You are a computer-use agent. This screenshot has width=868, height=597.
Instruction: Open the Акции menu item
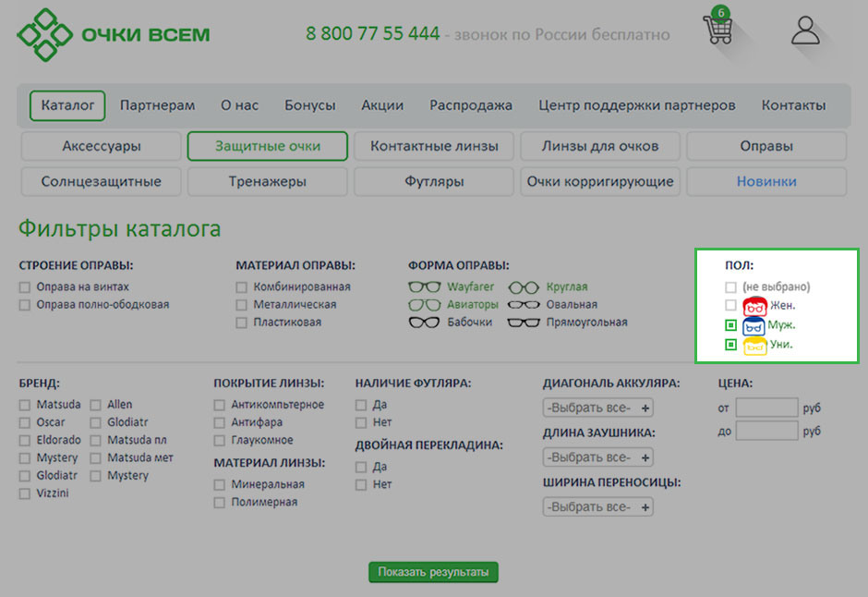tap(382, 105)
